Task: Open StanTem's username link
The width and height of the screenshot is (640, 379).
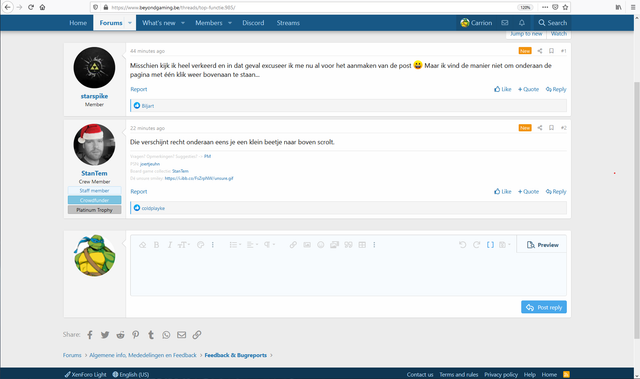Action: [x=94, y=173]
